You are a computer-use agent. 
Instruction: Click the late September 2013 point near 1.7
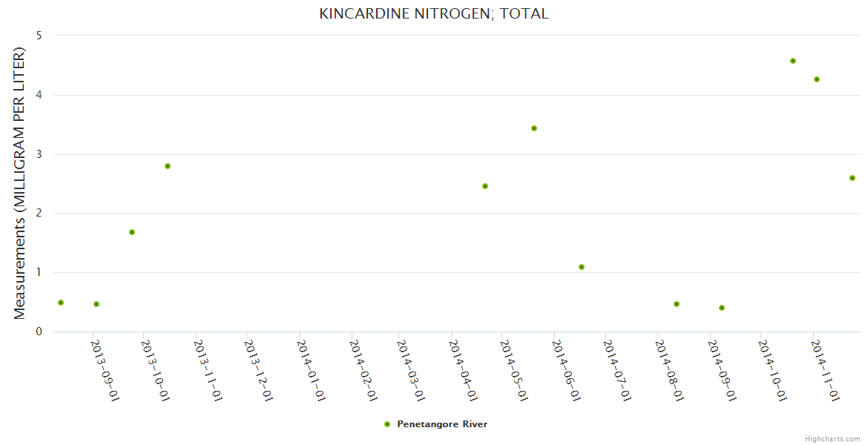click(x=132, y=232)
